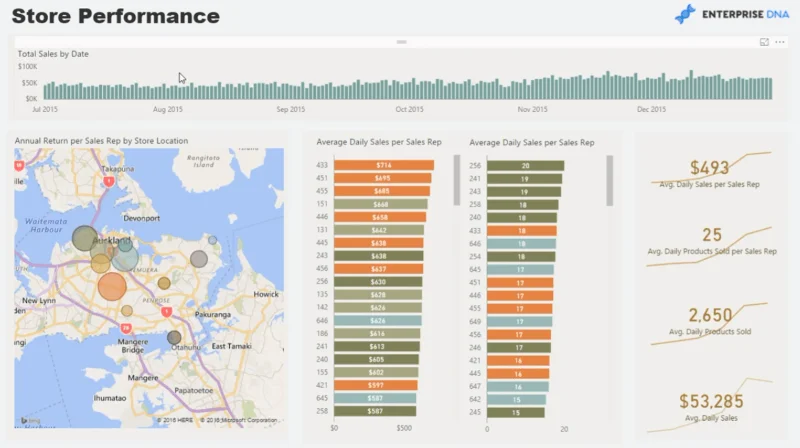This screenshot has height=448, width=800.
Task: Click scrollbar of the count bar chart
Action: tap(610, 181)
